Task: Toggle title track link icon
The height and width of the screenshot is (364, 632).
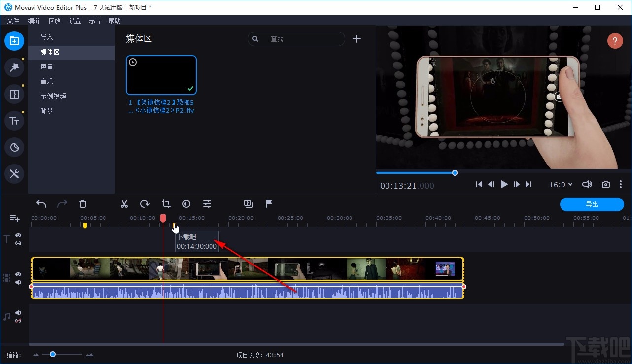Action: click(x=18, y=243)
